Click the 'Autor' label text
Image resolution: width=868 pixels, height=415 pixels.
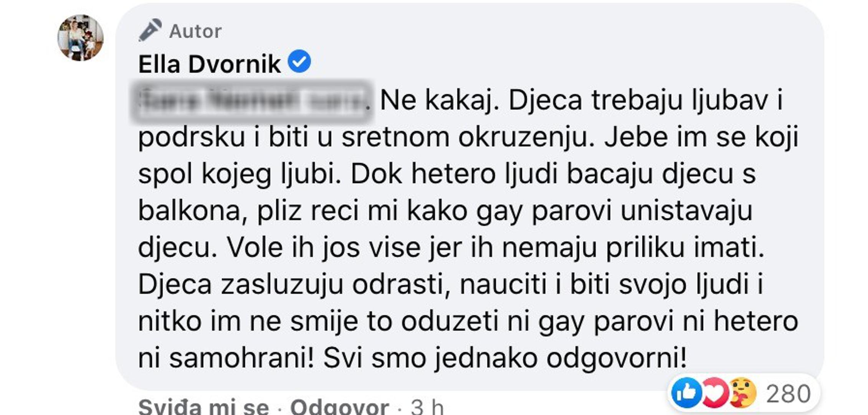pos(195,31)
